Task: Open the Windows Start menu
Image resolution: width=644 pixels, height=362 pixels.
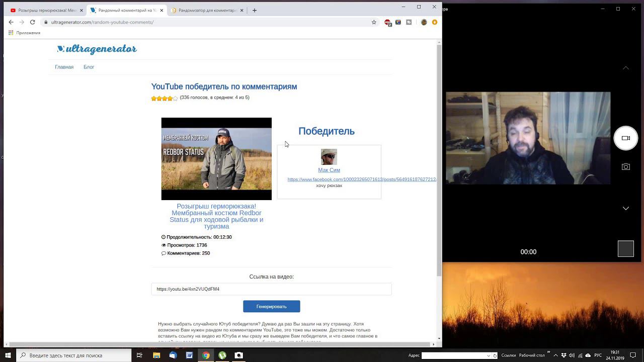Action: [8, 355]
